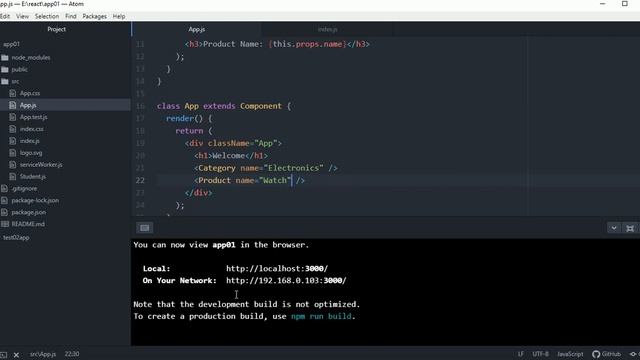Expand the test02app project root
640x360 pixels.
[x=16, y=238]
